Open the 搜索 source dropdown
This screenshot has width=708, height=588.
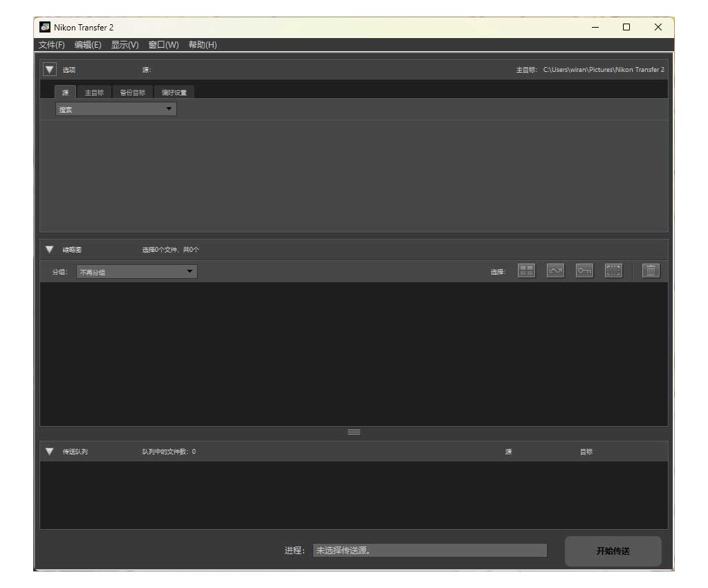coord(115,109)
